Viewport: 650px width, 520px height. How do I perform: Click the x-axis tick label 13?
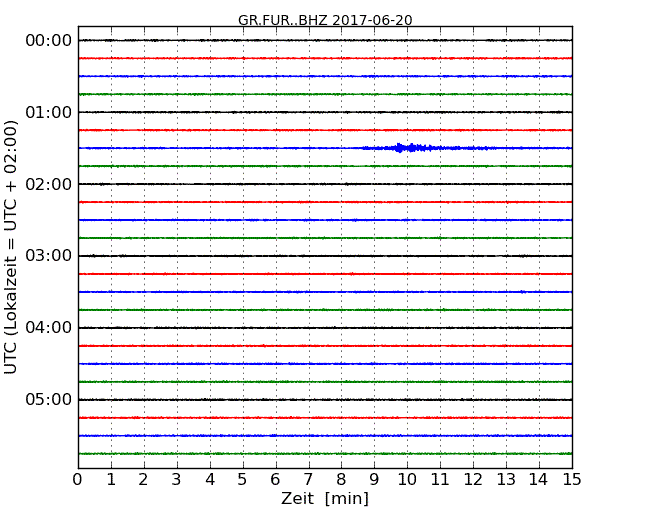click(x=506, y=480)
